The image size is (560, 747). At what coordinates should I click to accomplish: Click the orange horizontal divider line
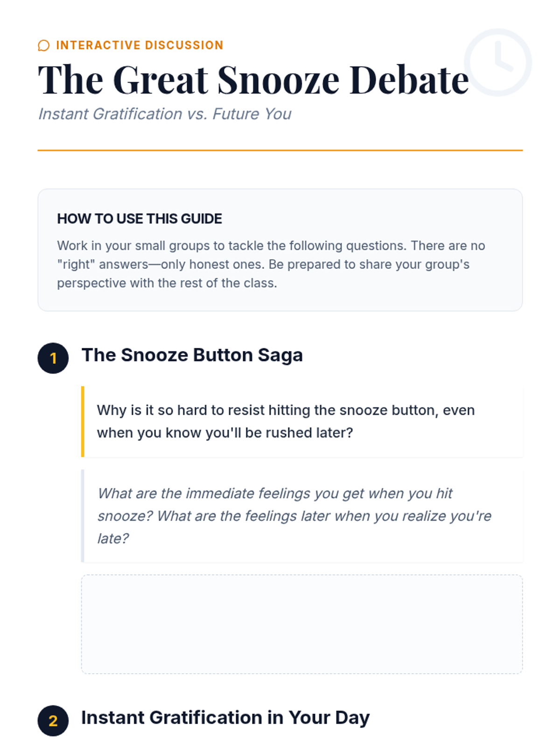click(280, 150)
